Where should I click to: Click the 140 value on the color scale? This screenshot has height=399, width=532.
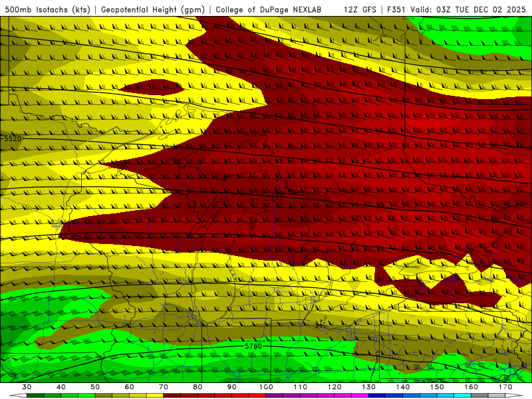pos(403,387)
